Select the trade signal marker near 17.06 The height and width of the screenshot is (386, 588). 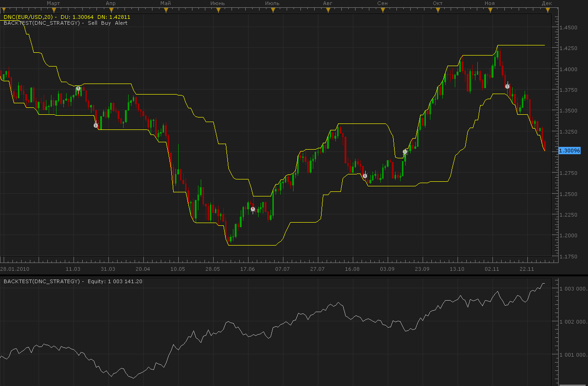[x=253, y=209]
